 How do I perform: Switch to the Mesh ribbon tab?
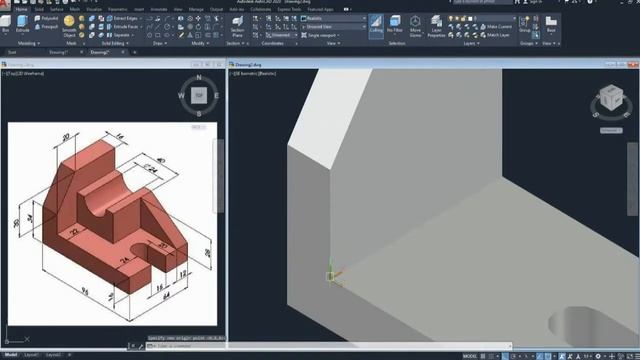pyautogui.click(x=75, y=9)
